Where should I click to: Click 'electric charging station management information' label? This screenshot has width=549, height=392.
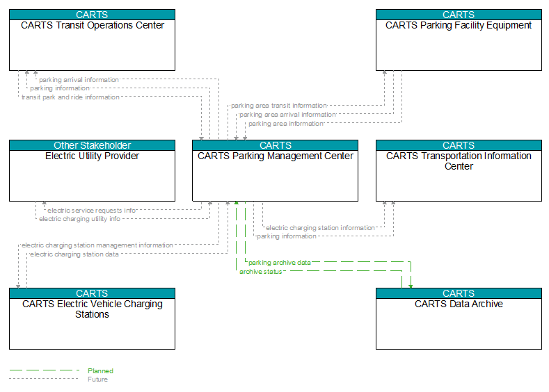(97, 245)
